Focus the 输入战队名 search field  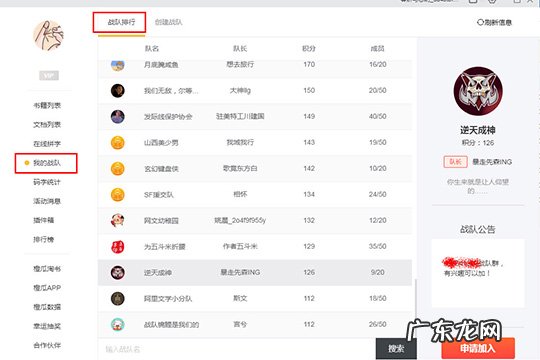[x=237, y=349]
